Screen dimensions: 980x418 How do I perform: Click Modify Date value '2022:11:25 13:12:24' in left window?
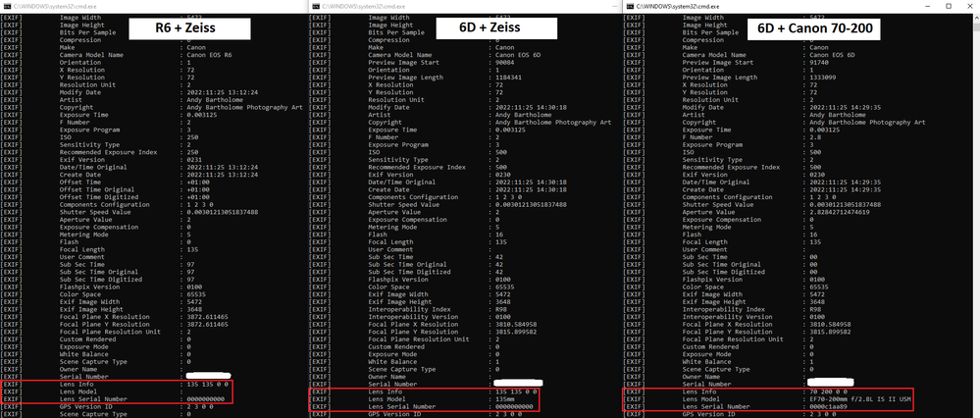[x=223, y=92]
